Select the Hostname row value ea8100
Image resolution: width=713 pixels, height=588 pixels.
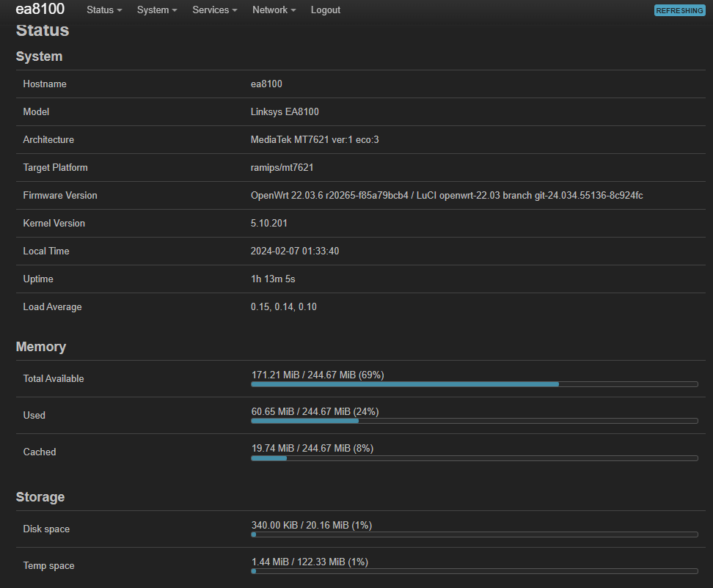[x=266, y=84]
